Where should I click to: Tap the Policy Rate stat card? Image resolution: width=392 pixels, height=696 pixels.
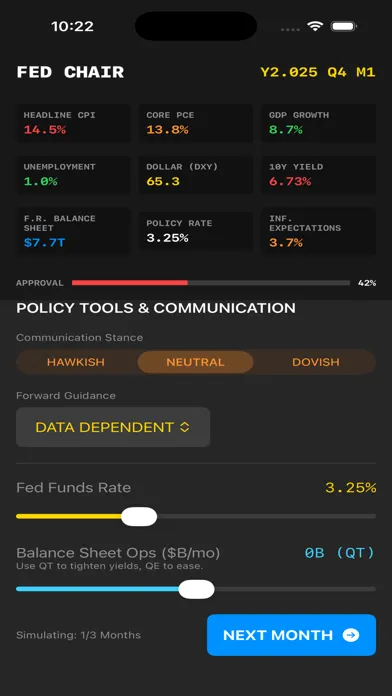[196, 231]
